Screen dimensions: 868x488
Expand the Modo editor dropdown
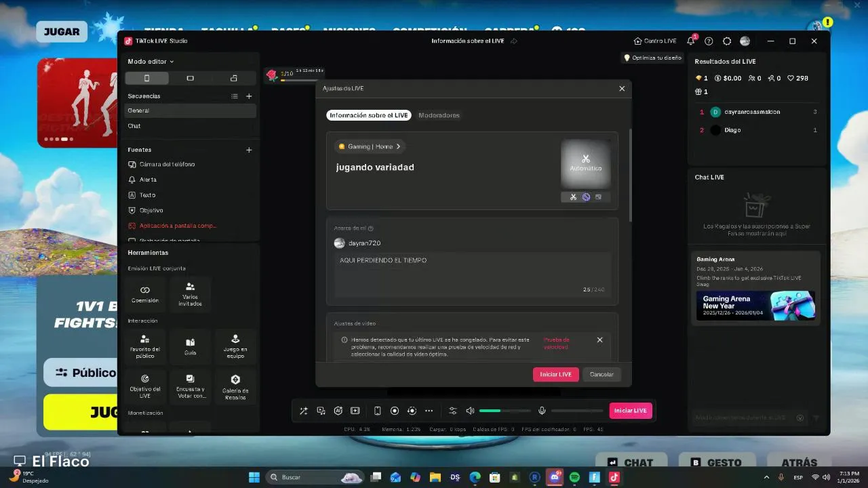tap(151, 62)
